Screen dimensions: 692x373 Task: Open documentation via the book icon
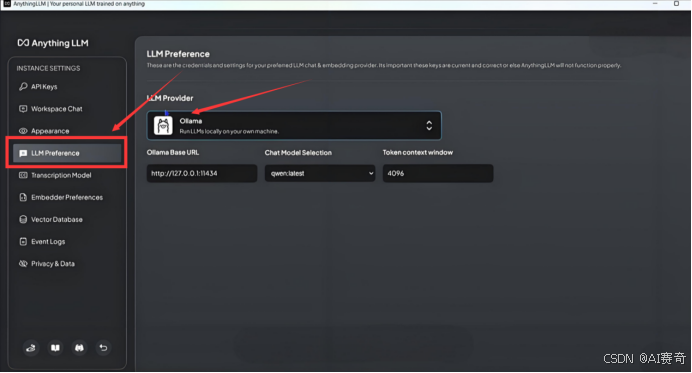tap(55, 348)
